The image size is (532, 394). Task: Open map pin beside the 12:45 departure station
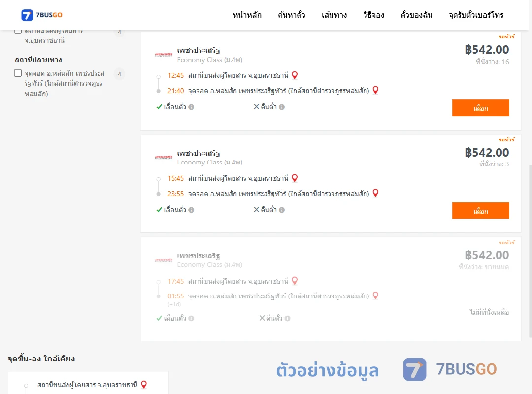295,75
